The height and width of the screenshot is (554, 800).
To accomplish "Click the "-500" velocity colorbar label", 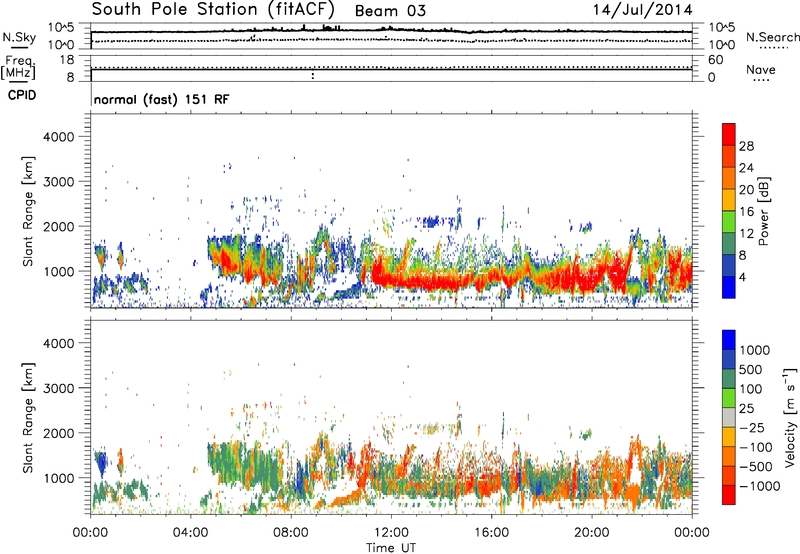I will pyautogui.click(x=755, y=467).
